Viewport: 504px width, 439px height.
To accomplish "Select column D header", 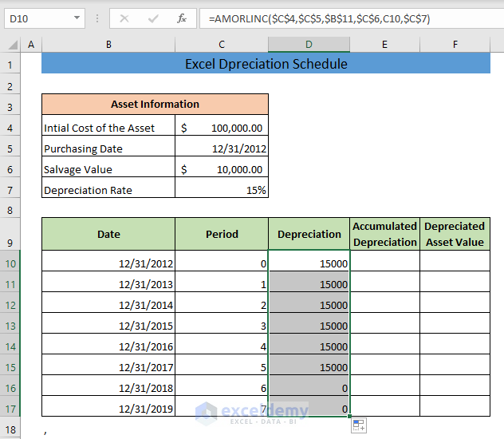I will [x=309, y=45].
